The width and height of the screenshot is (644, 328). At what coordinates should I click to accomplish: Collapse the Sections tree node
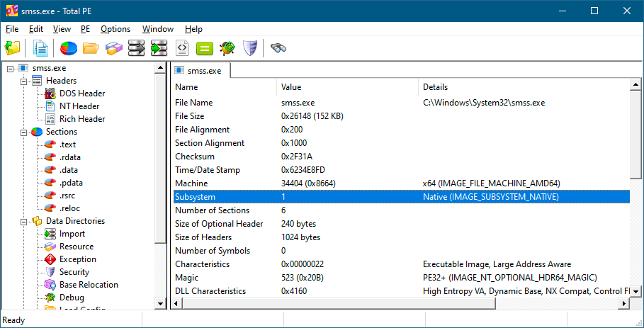[23, 132]
